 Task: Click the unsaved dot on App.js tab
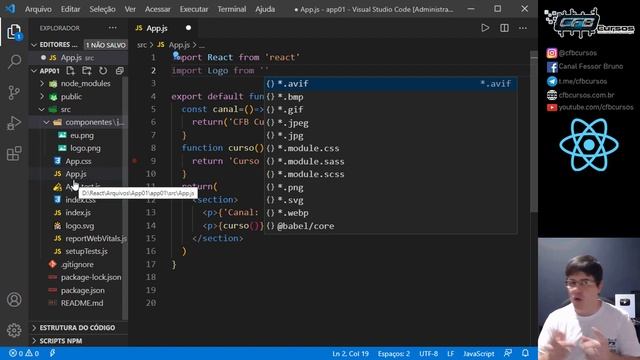[188, 28]
